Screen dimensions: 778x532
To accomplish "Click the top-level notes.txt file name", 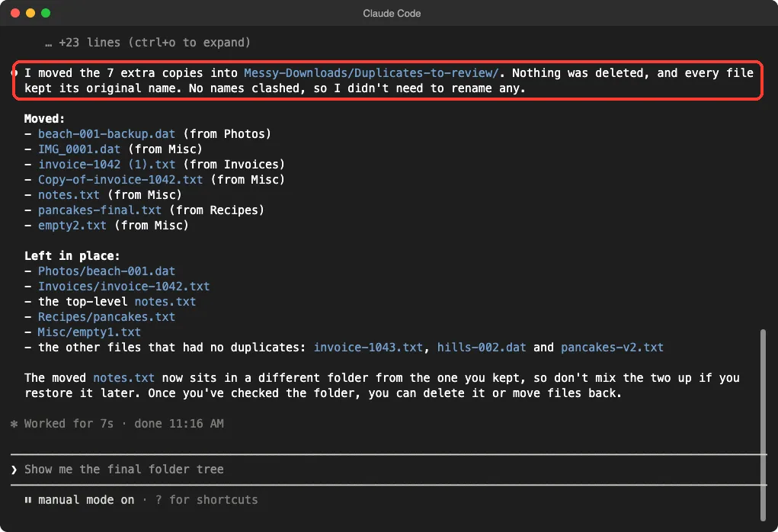I will pos(165,302).
